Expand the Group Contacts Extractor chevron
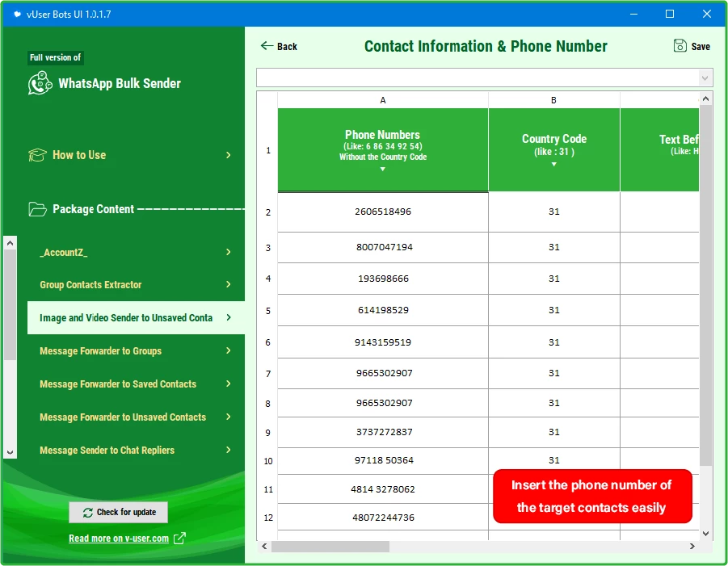Screen dimensions: 728x566 [229, 284]
